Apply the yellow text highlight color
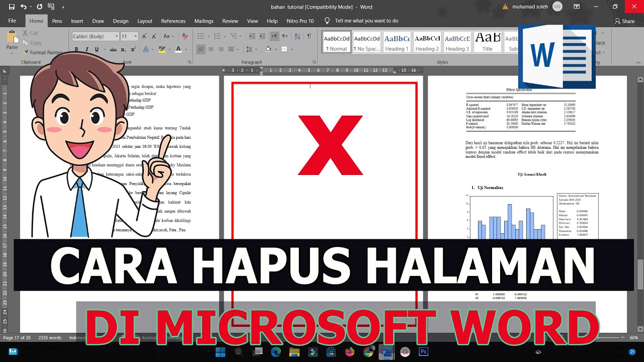The width and height of the screenshot is (644, 362). pos(162,49)
